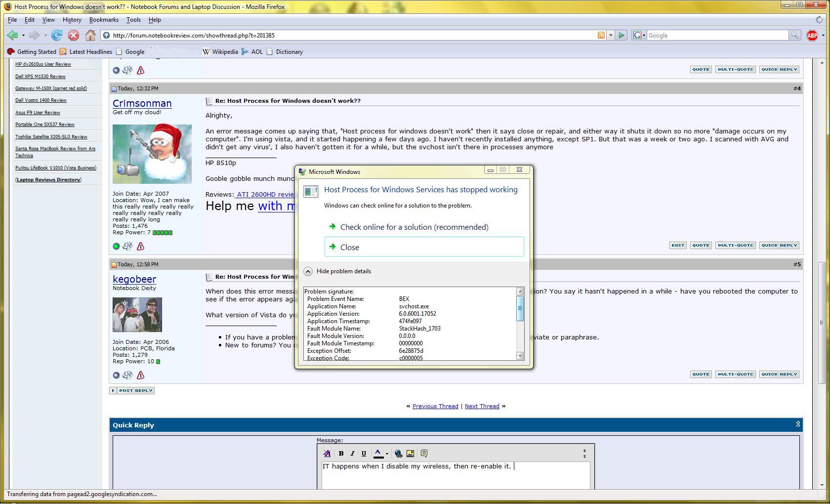Screen dimensions: 830x504
Task: Click the search magnifier icon
Action: point(794,35)
